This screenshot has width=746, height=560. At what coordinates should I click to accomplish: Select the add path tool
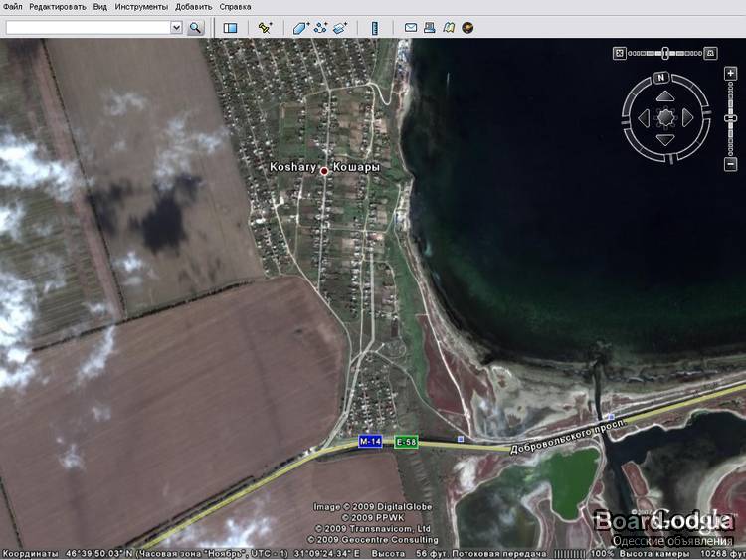pyautogui.click(x=320, y=28)
